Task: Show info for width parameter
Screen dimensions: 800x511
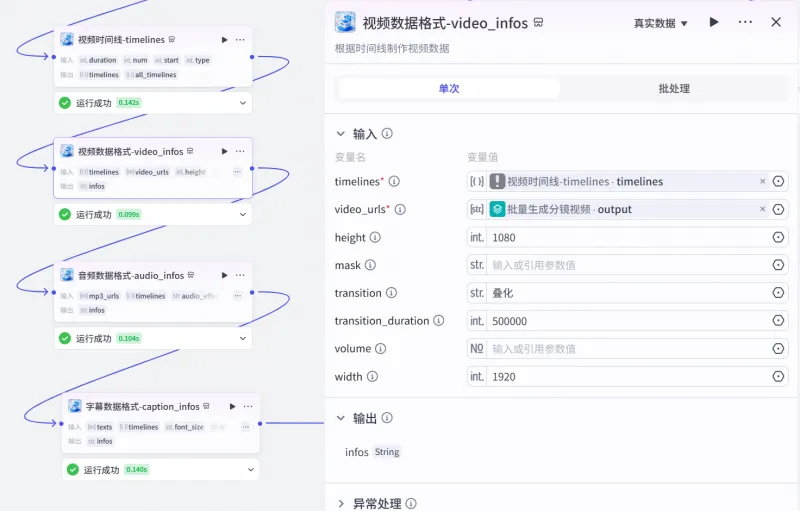Action: (x=372, y=377)
